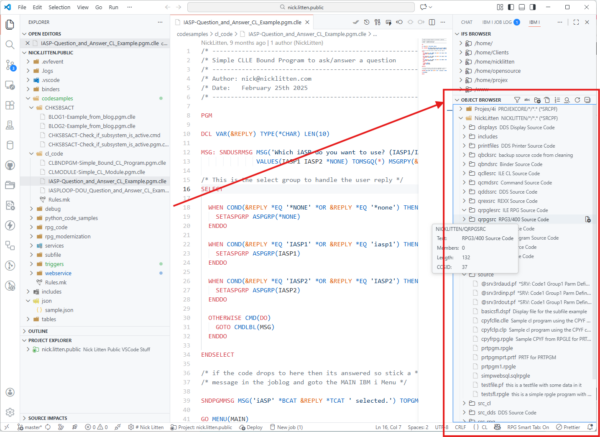Close the IASP-Question_and_Answer open editor entry
Screen dimensions: 600x437
[27, 43]
